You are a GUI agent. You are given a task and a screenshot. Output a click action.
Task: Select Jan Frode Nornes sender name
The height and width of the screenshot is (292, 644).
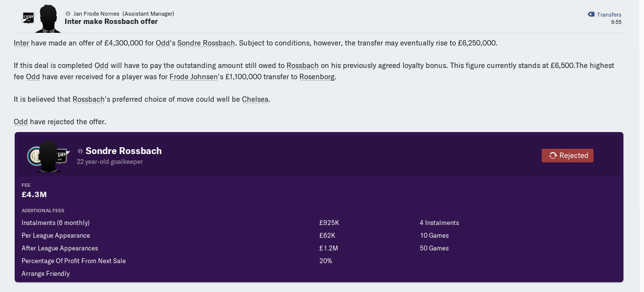pos(96,14)
